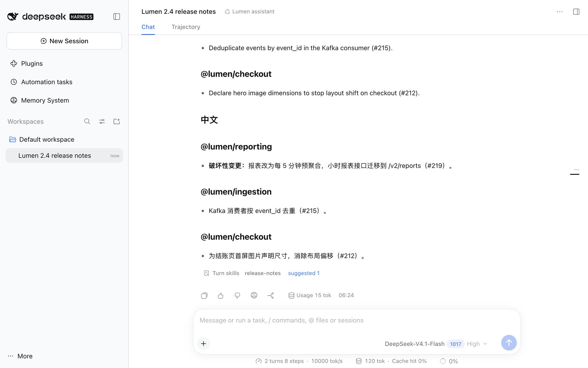Open Automation tasks from the sidebar
This screenshot has height=368, width=588.
pyautogui.click(x=41, y=82)
